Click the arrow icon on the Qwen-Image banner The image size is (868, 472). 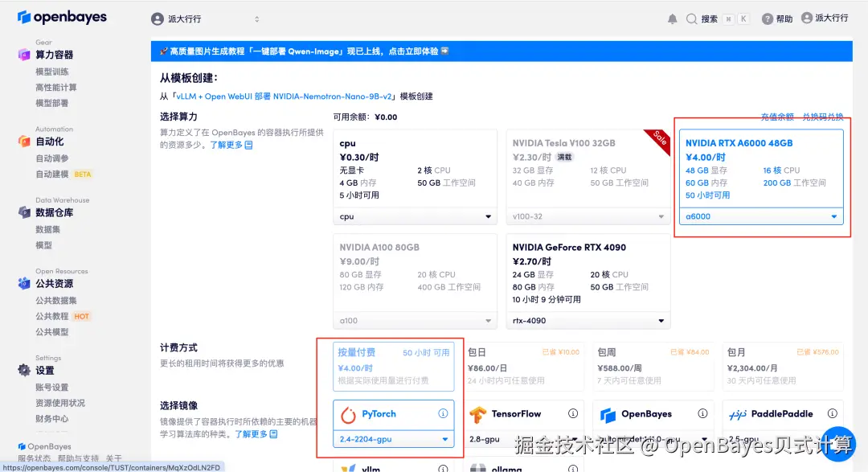[444, 51]
